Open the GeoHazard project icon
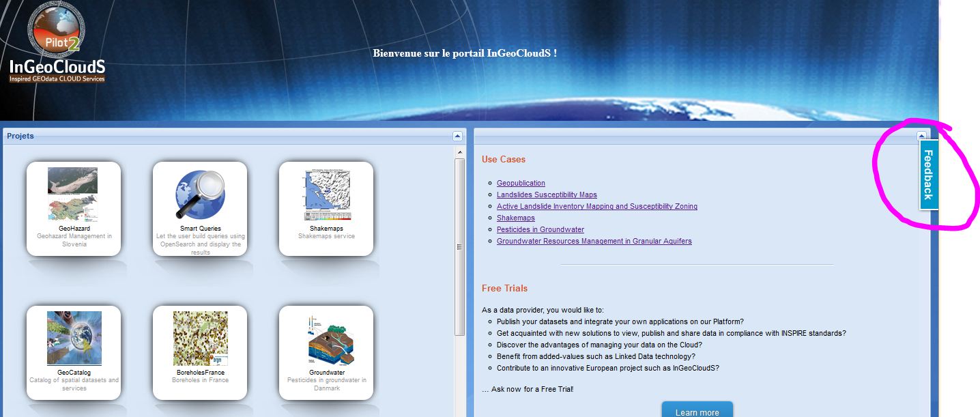Screen dimensions: 980x417 click(x=72, y=194)
